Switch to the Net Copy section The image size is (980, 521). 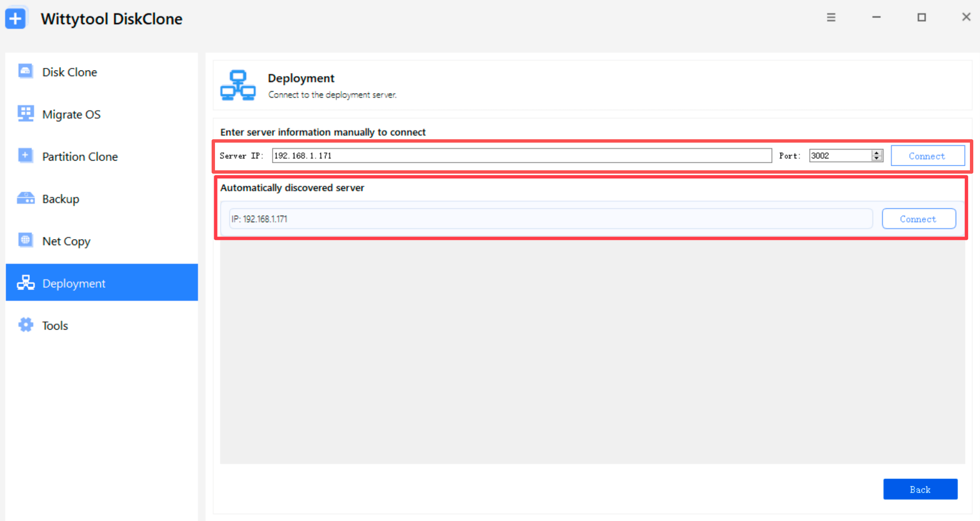[66, 241]
